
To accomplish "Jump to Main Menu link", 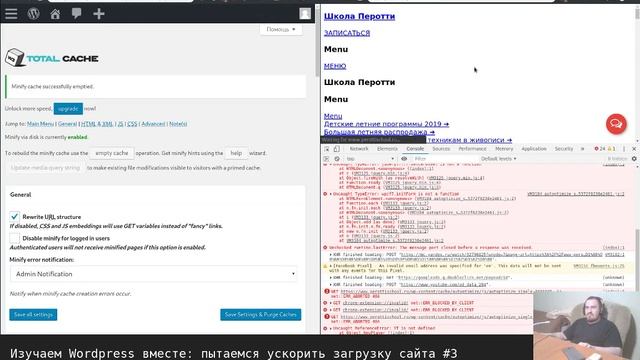I will [40, 124].
